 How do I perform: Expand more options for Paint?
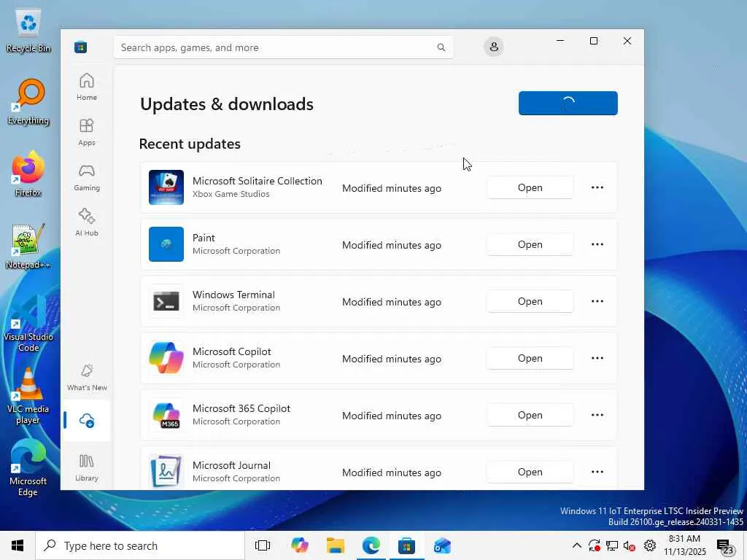[597, 244]
